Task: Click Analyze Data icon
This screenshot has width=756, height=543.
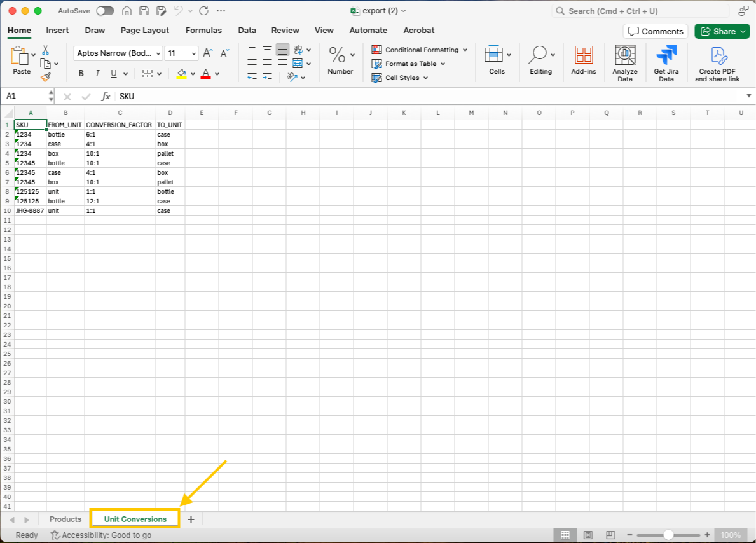Action: [625, 63]
